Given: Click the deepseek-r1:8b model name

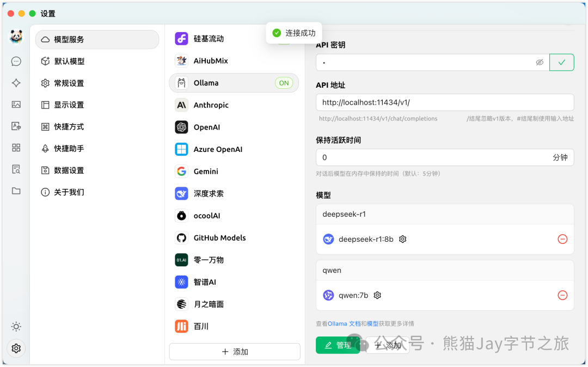Looking at the screenshot, I should coord(366,239).
